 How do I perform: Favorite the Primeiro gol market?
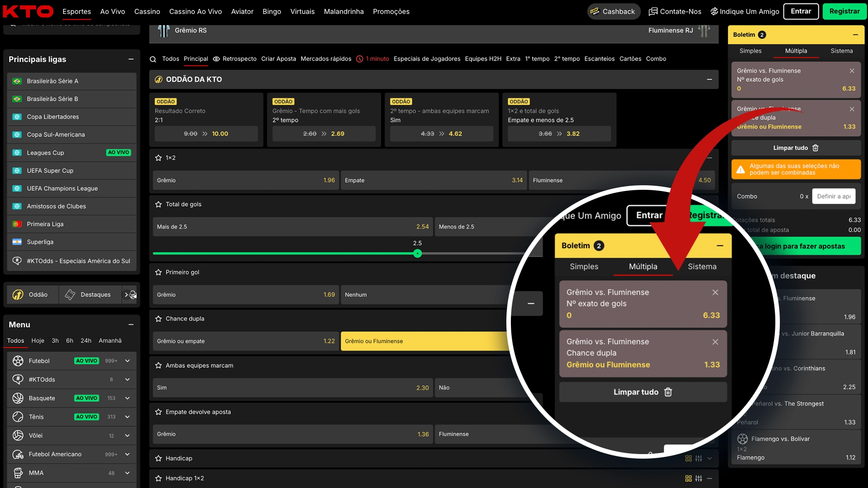click(158, 272)
